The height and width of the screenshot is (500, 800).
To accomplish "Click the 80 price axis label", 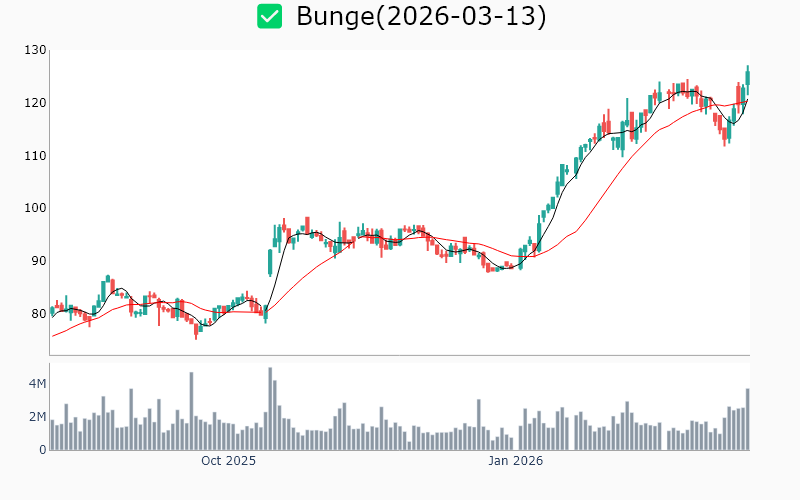I will [38, 313].
